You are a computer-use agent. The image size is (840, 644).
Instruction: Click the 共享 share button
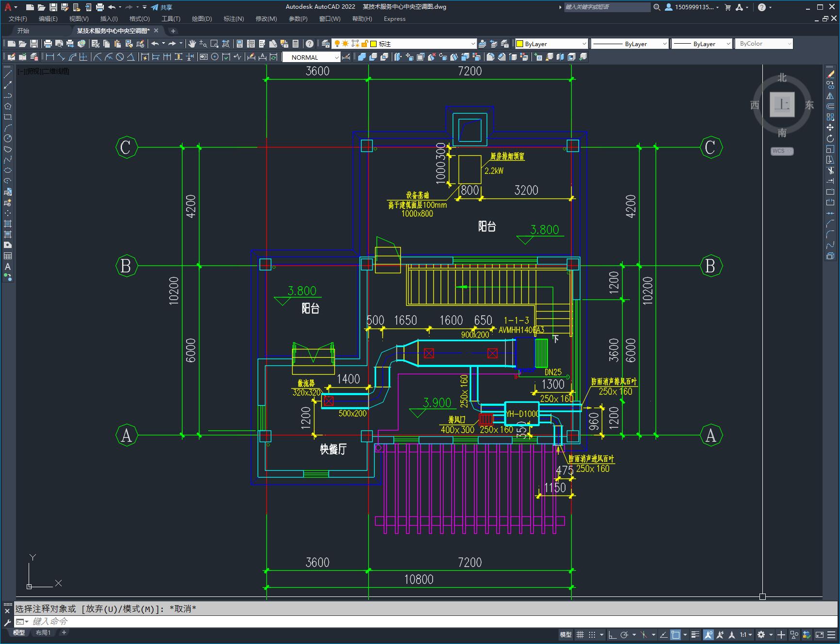(162, 7)
